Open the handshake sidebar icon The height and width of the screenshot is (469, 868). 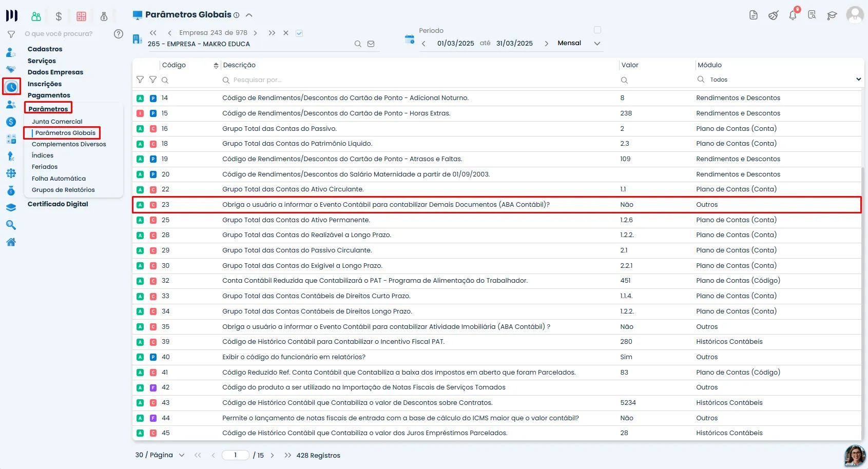click(x=11, y=69)
